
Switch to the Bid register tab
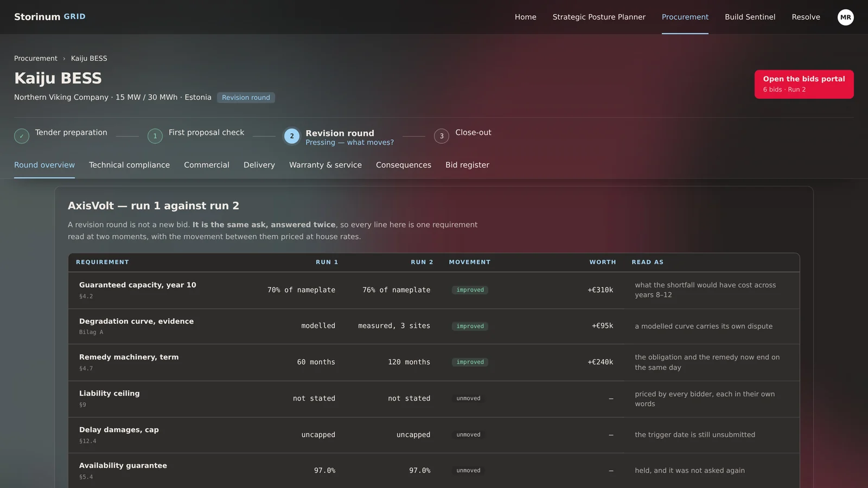(467, 165)
